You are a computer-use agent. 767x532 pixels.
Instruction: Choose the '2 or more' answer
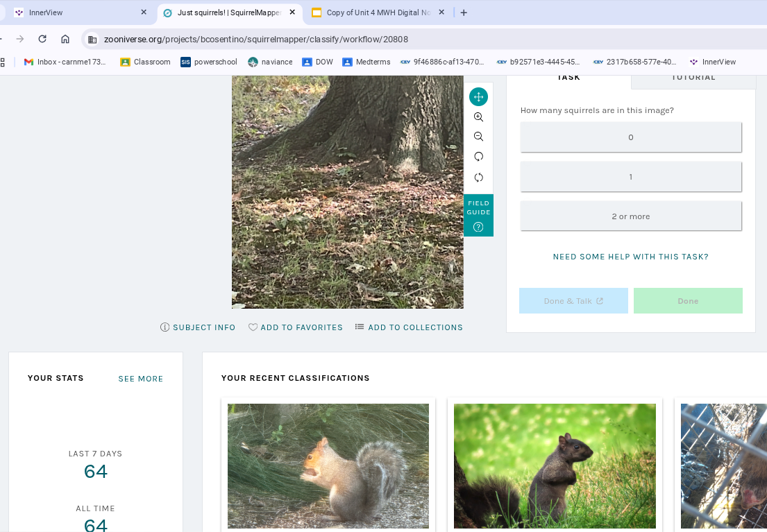[630, 216]
